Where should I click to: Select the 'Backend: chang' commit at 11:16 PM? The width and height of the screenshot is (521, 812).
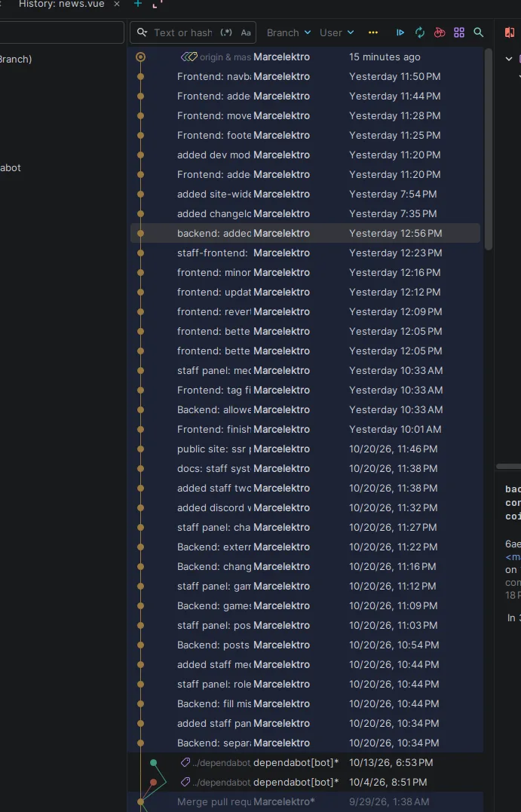[x=305, y=567]
